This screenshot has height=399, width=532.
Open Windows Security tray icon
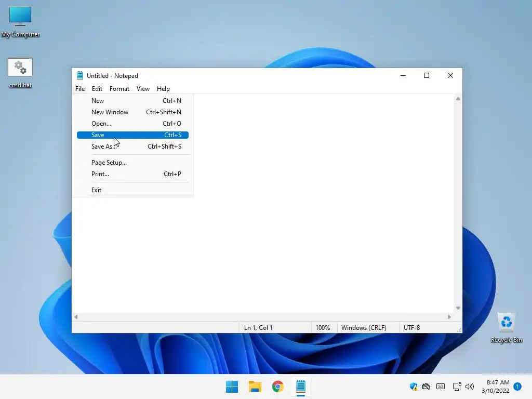(x=413, y=387)
